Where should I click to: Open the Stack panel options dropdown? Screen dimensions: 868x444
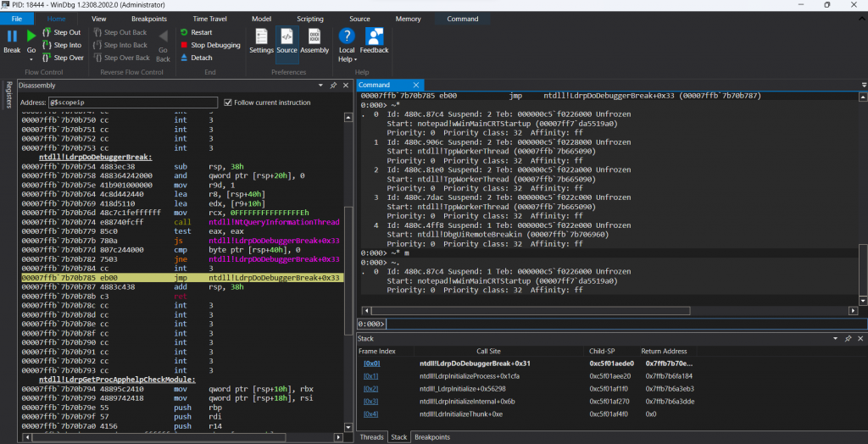tap(835, 338)
